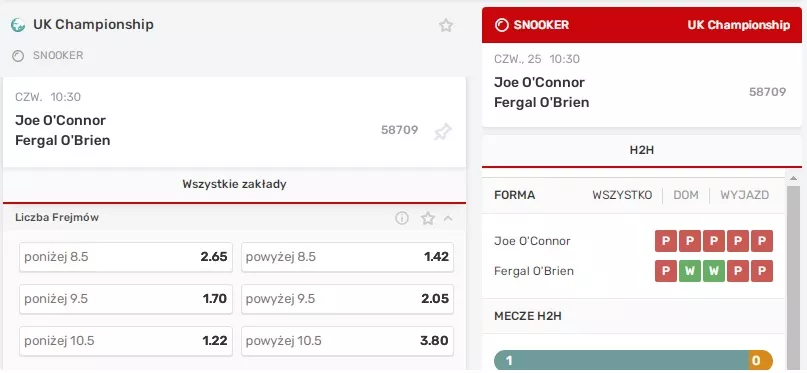Bet on poniżej 9.5 at 1.70
The width and height of the screenshot is (807, 373).
126,299
